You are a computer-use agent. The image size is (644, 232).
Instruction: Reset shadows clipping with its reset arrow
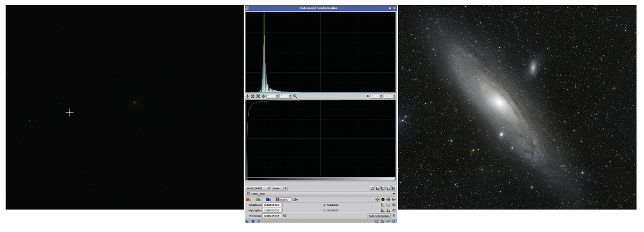(x=394, y=205)
